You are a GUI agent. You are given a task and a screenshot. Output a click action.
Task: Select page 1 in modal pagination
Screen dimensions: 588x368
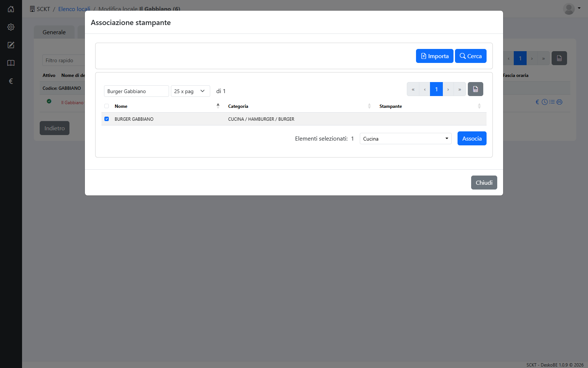point(436,89)
